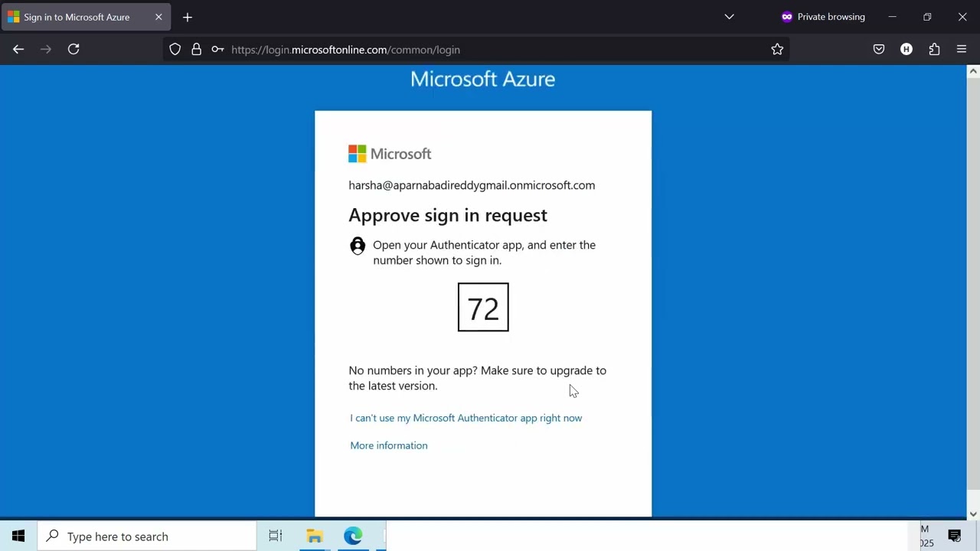Screen dimensions: 980x551
Task: Restore down the Firefox window
Action: click(927, 17)
